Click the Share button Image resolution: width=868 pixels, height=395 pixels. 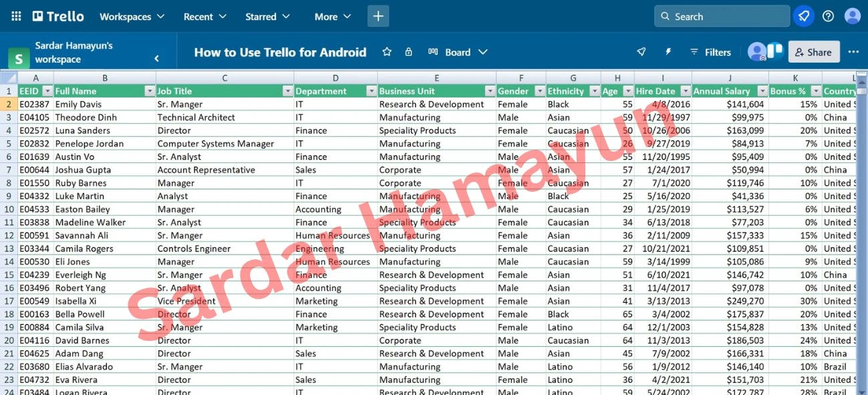click(814, 52)
